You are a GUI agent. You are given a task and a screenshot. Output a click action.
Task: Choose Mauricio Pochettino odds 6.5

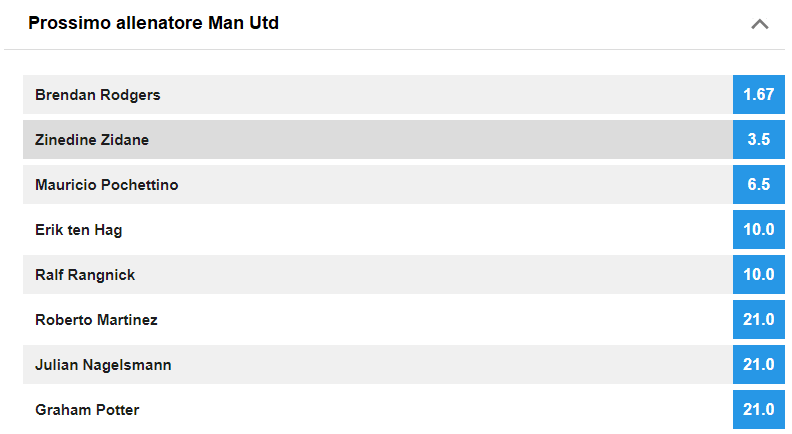click(759, 184)
